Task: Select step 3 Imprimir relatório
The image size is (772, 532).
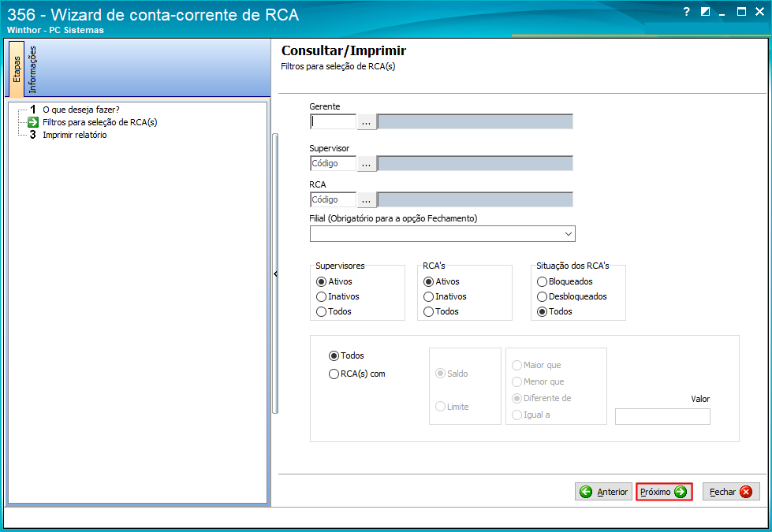Action: (74, 135)
